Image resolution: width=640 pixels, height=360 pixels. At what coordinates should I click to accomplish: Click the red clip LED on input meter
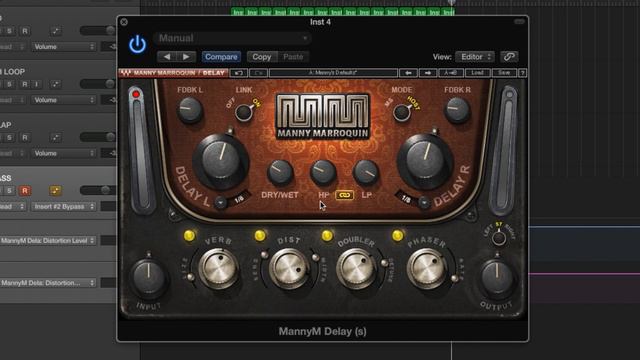(x=136, y=95)
